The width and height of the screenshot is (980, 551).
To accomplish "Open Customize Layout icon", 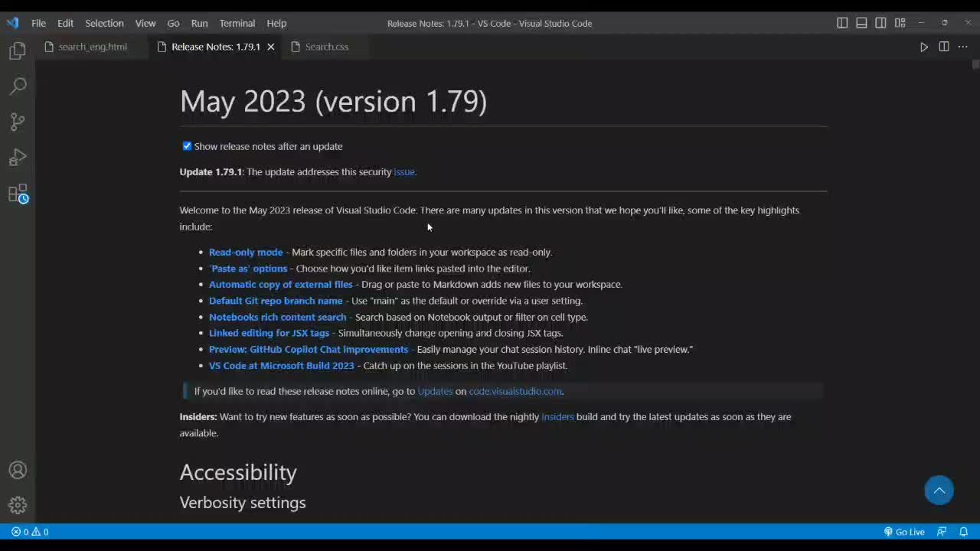I will click(900, 23).
